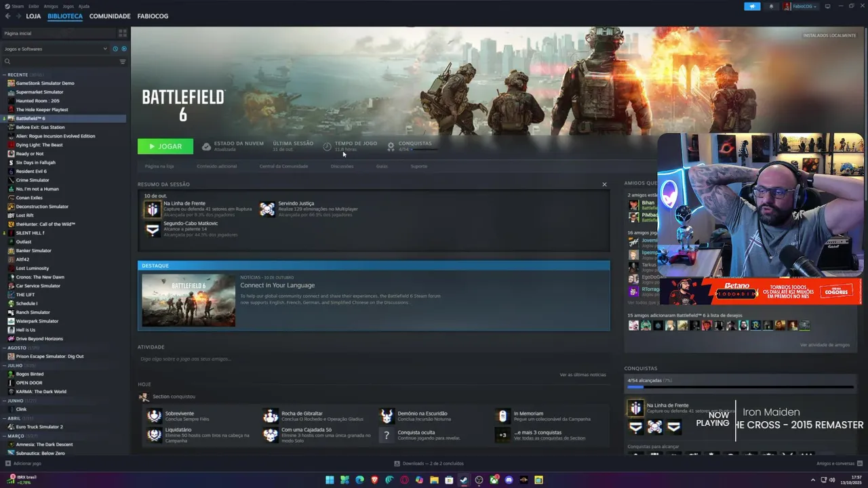868x488 pixels.
Task: Click the Conquistas ribbon icon
Action: pos(391,146)
